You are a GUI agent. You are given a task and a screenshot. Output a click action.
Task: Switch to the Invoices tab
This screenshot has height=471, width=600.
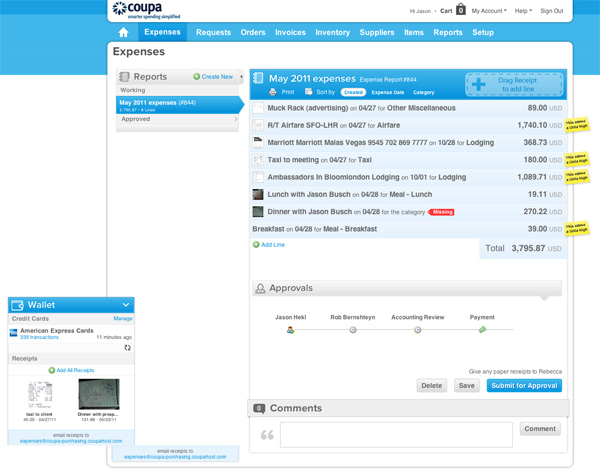(x=290, y=33)
